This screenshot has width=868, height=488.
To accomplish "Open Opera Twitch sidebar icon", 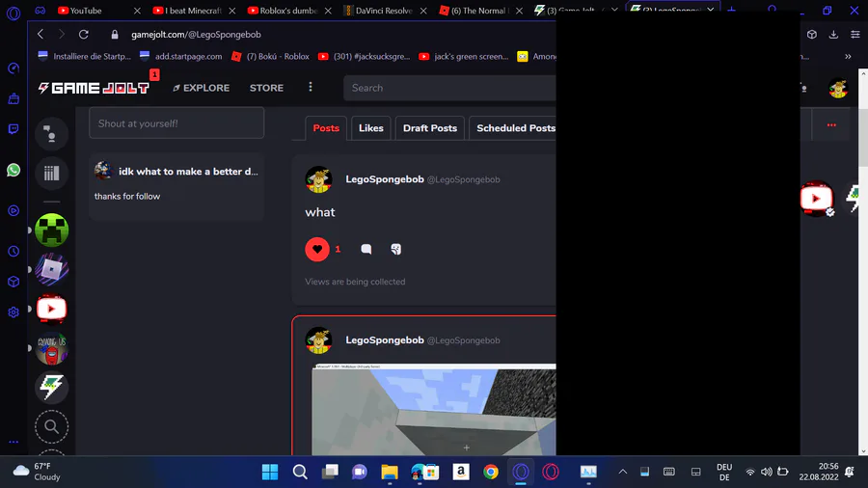I will pos(14,129).
